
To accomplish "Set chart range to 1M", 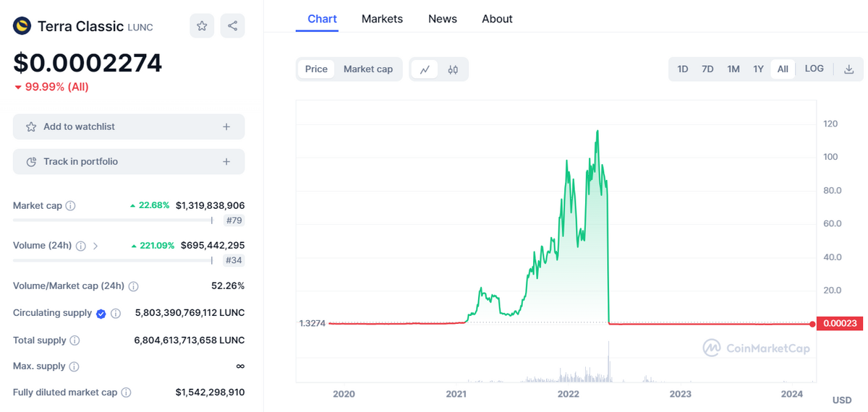I will [x=733, y=69].
